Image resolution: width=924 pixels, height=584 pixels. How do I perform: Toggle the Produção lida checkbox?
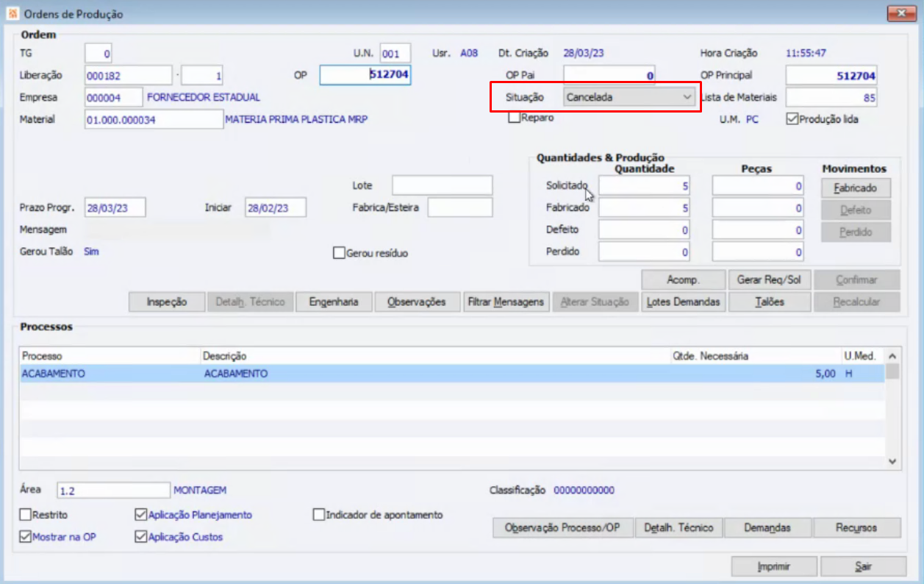pyautogui.click(x=792, y=119)
